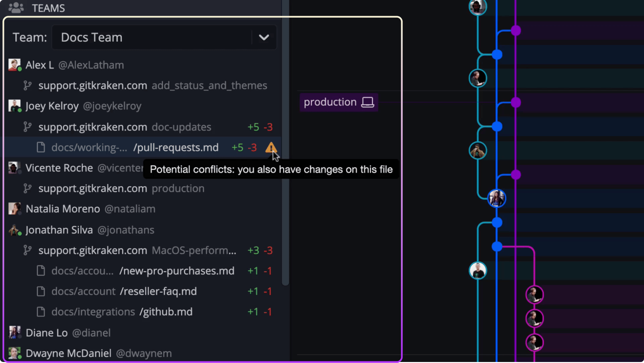Viewport: 644px width, 363px height.
Task: Click the file icon beside pull-requests.md
Action: point(41,147)
